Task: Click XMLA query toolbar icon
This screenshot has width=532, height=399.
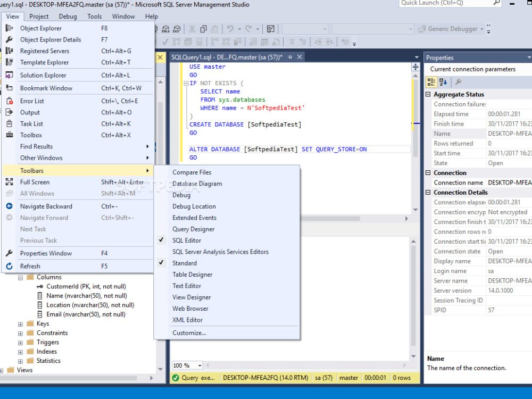Action: [165, 29]
